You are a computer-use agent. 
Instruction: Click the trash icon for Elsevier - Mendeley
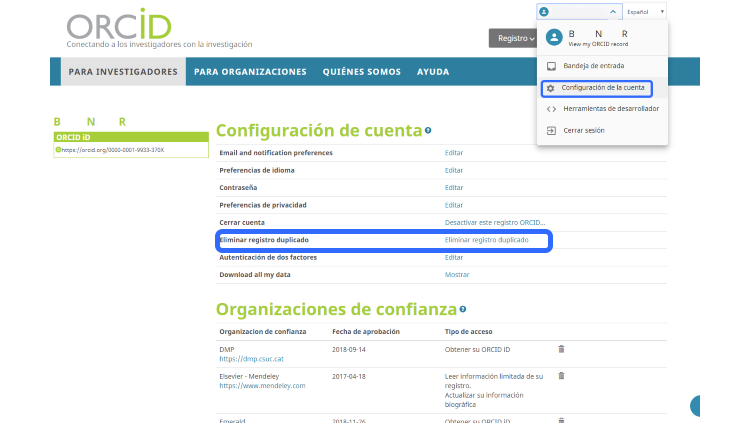[561, 376]
